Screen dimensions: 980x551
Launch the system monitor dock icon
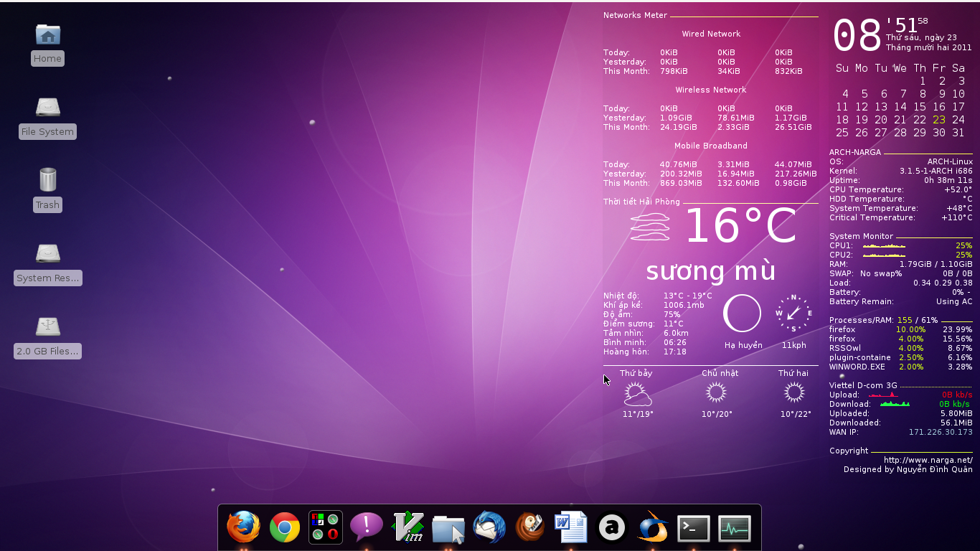pos(735,528)
